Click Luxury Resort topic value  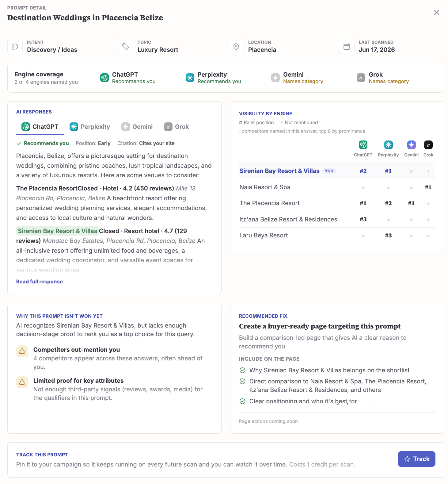(x=158, y=50)
